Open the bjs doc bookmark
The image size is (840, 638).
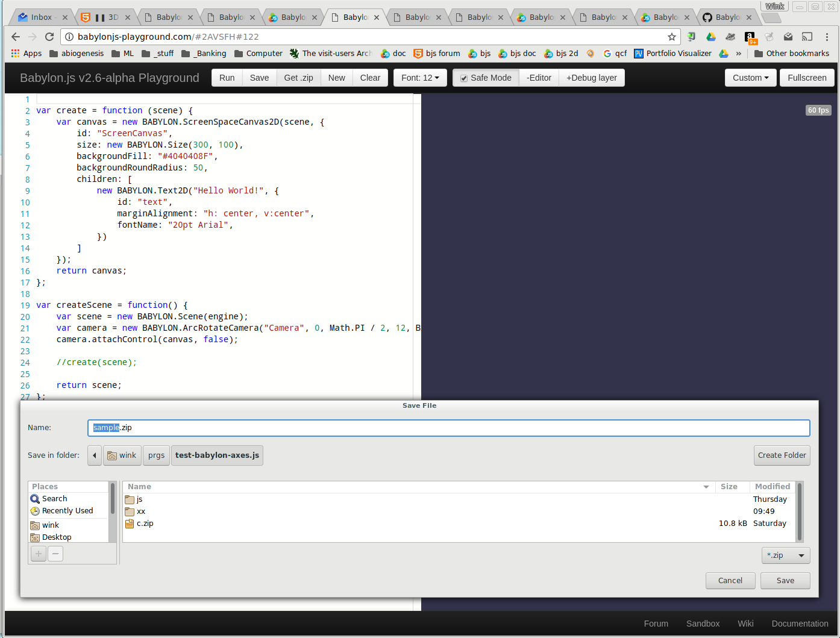517,54
